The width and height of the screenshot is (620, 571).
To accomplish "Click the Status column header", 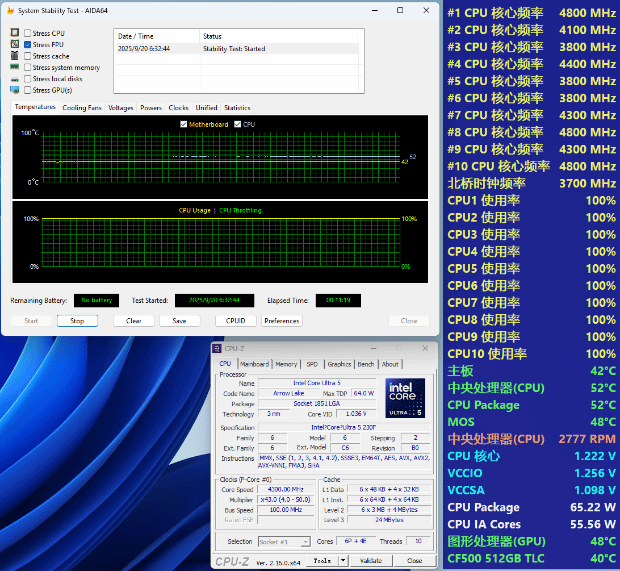I will pyautogui.click(x=278, y=36).
